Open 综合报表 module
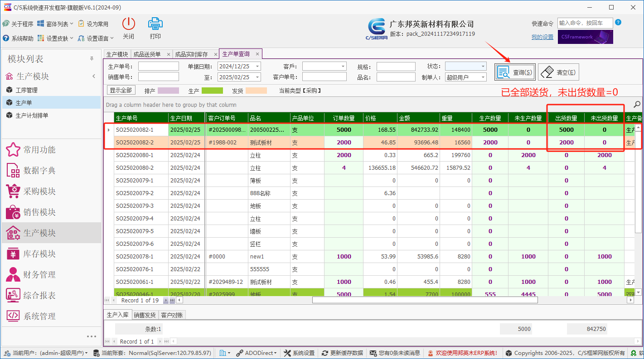Viewport: 644px width, 359px height. pyautogui.click(x=51, y=296)
